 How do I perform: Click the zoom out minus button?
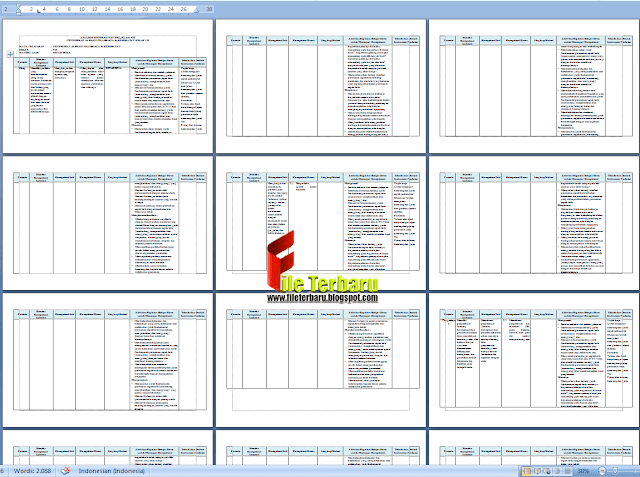[602, 471]
